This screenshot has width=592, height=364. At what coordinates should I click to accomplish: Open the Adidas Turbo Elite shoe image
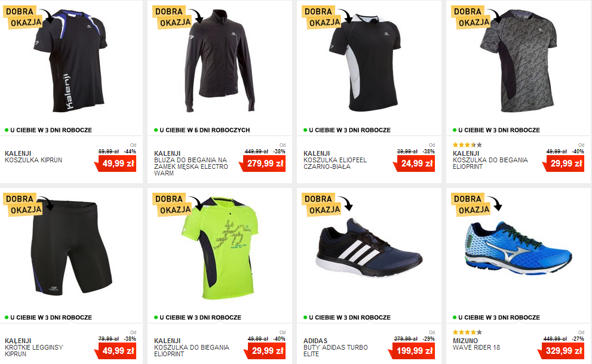[x=369, y=248]
